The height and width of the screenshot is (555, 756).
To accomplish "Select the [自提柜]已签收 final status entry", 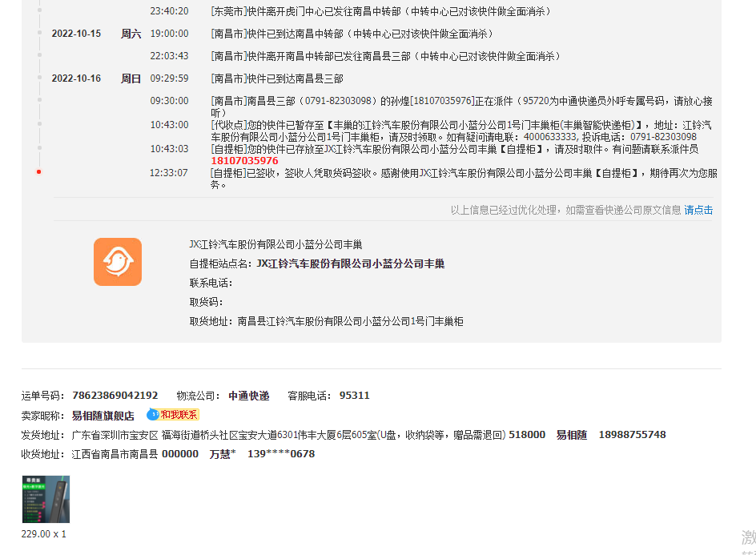I will pyautogui.click(x=464, y=179).
